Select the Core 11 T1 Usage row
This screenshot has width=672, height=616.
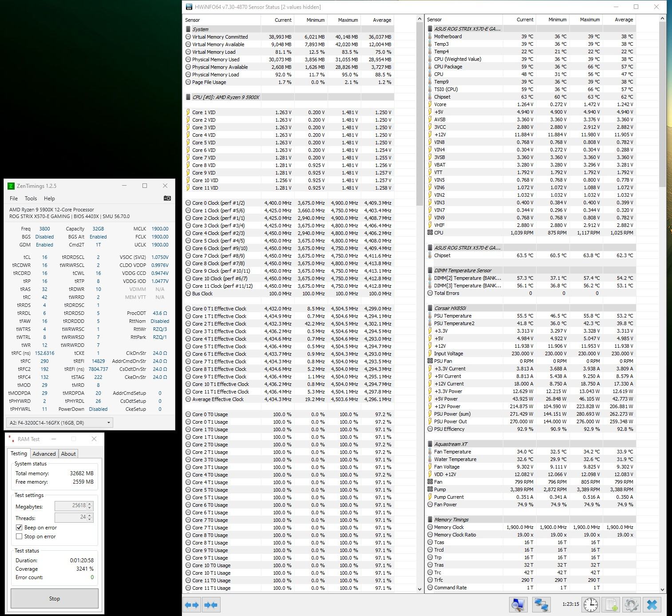(x=289, y=588)
